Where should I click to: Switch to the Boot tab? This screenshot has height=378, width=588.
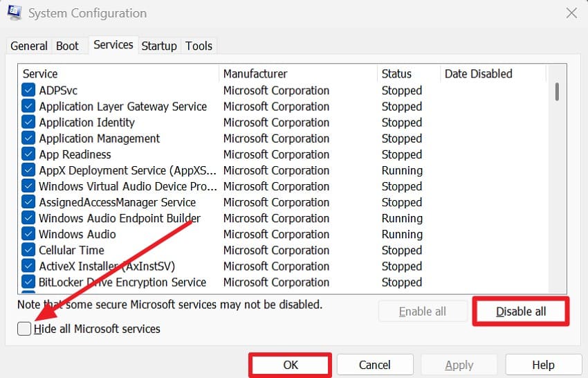click(67, 46)
